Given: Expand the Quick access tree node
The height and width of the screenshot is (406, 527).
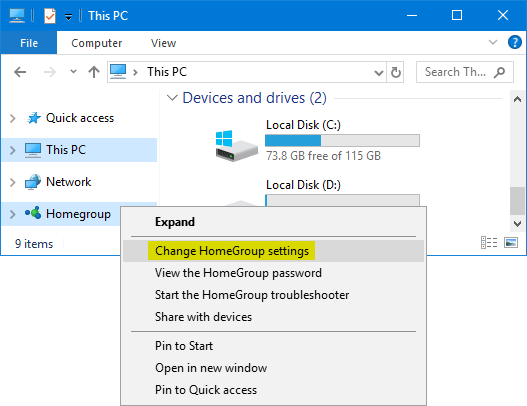Looking at the screenshot, I should coord(13,118).
